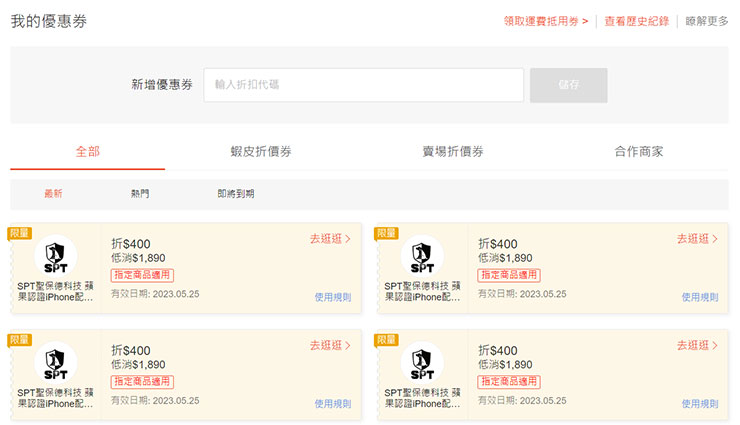Screen dimensions: 740x425
Task: Switch to the 蝦皮折價券 tab
Action: point(261,152)
